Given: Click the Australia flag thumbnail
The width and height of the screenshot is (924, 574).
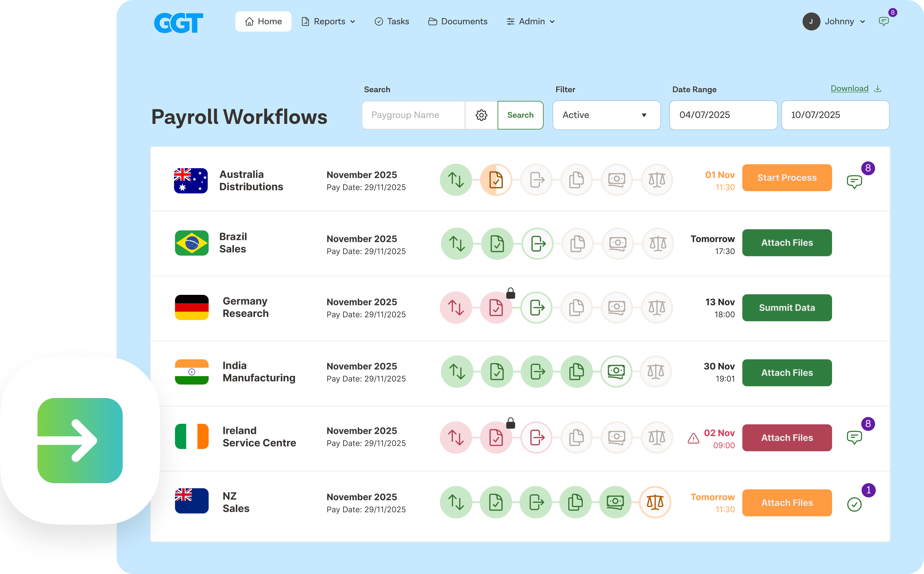Looking at the screenshot, I should [x=191, y=181].
